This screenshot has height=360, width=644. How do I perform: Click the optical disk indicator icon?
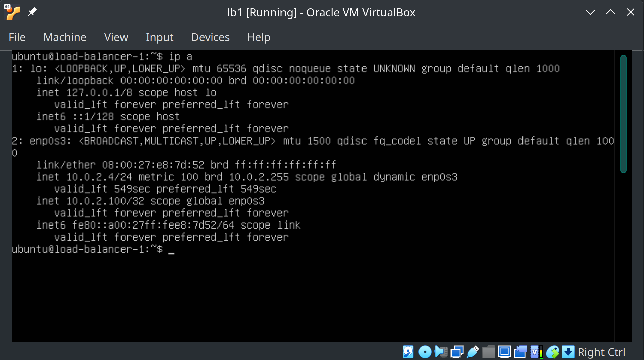(x=425, y=352)
